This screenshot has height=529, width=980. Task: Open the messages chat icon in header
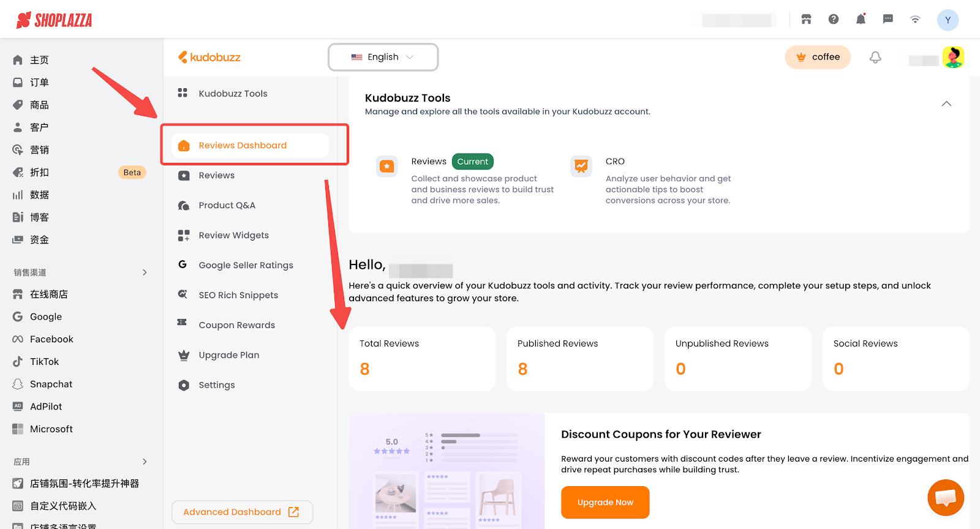(x=888, y=20)
